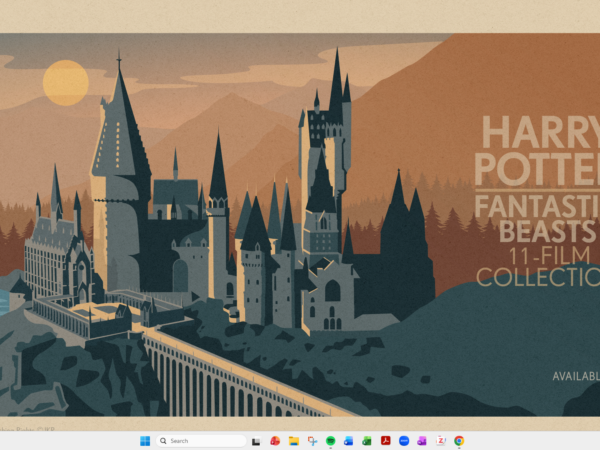The image size is (600, 450).
Task: Switch to Google Chrome in taskbar
Action: (459, 441)
